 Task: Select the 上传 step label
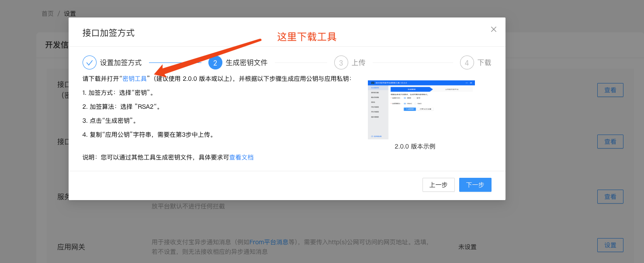359,62
